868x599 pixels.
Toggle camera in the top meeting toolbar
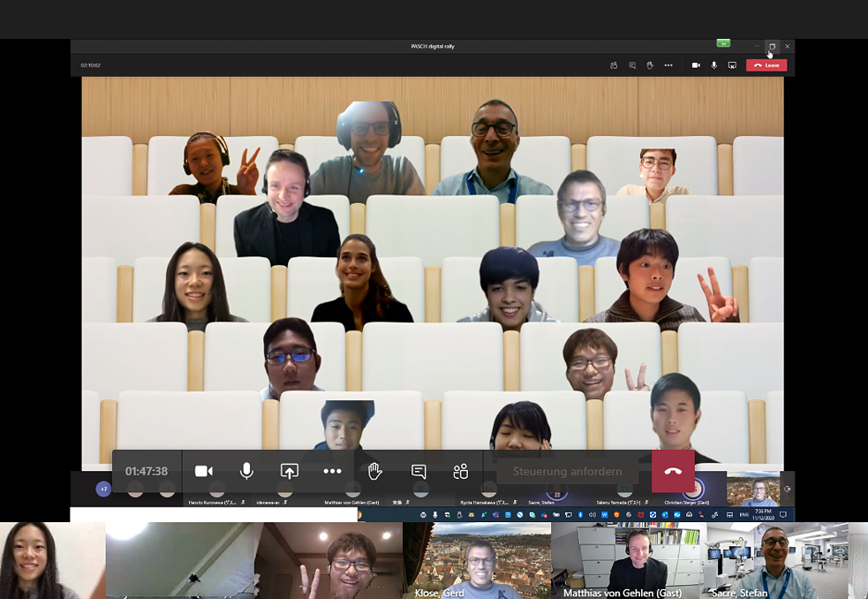[x=696, y=65]
